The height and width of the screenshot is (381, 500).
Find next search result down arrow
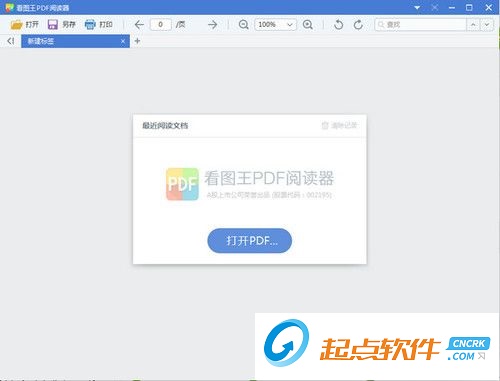[x=487, y=24]
